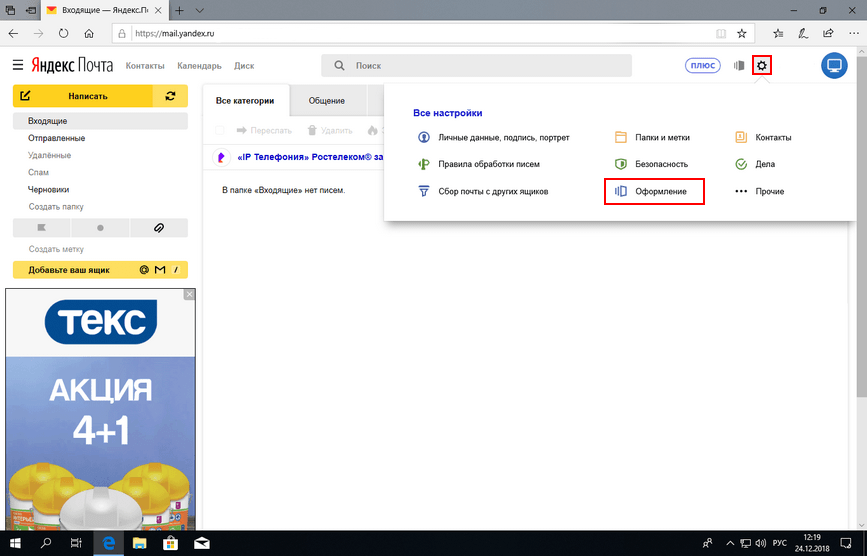Open a new browser tab
This screenshot has width=867, height=556.
click(179, 11)
